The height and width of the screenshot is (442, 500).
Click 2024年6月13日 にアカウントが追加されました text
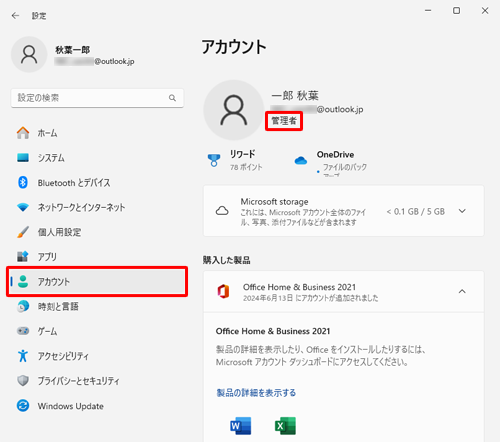click(310, 298)
